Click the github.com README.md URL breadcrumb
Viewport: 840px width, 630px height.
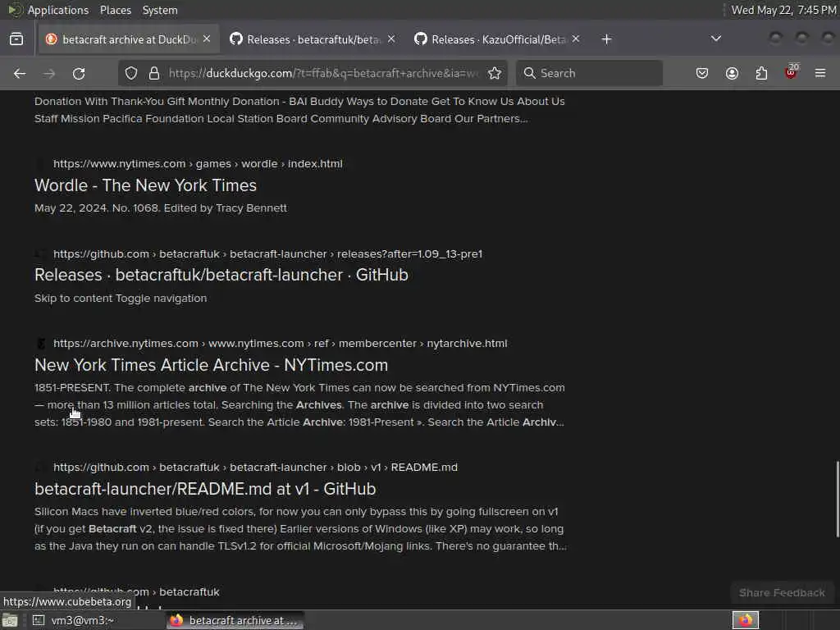pyautogui.click(x=256, y=467)
